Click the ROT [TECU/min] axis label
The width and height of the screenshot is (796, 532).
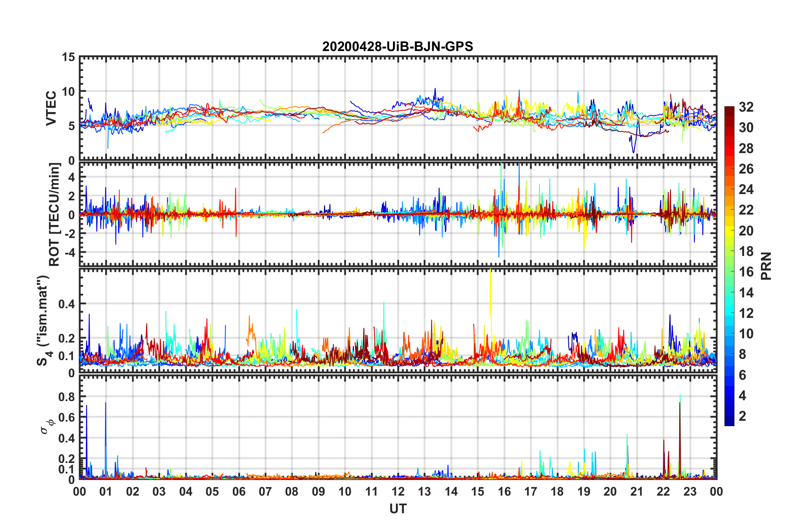point(54,215)
